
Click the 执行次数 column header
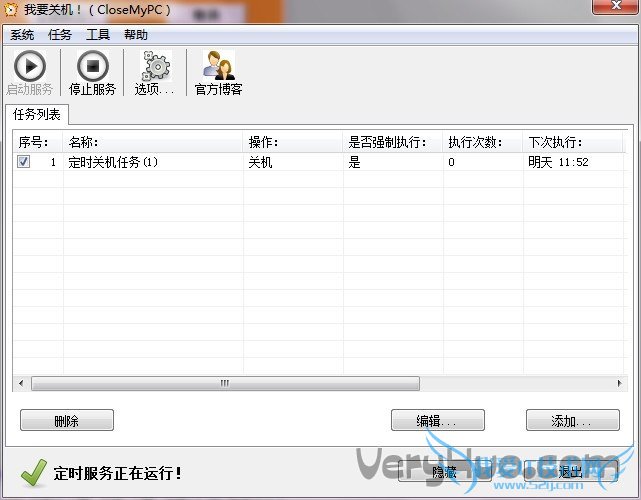pos(482,142)
